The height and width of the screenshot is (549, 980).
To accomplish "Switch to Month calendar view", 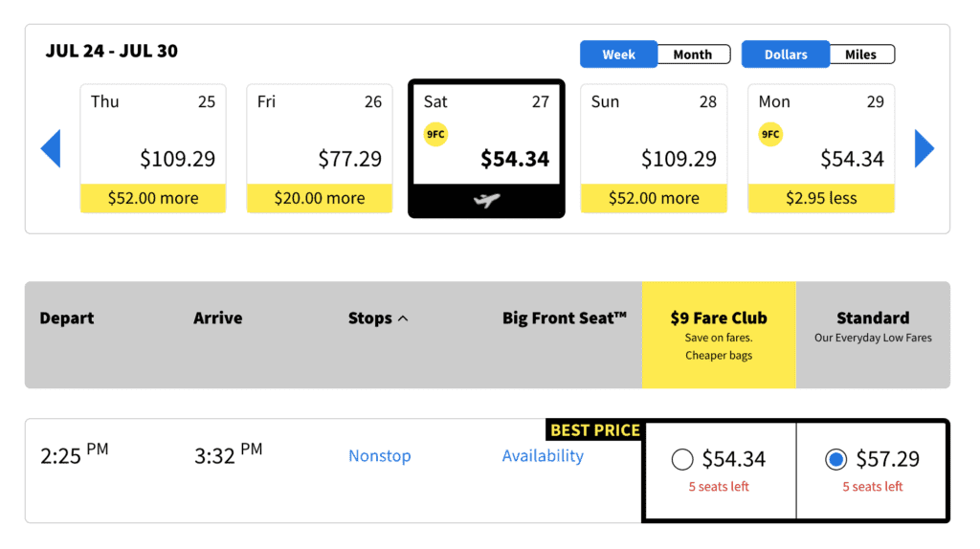I will coord(693,55).
